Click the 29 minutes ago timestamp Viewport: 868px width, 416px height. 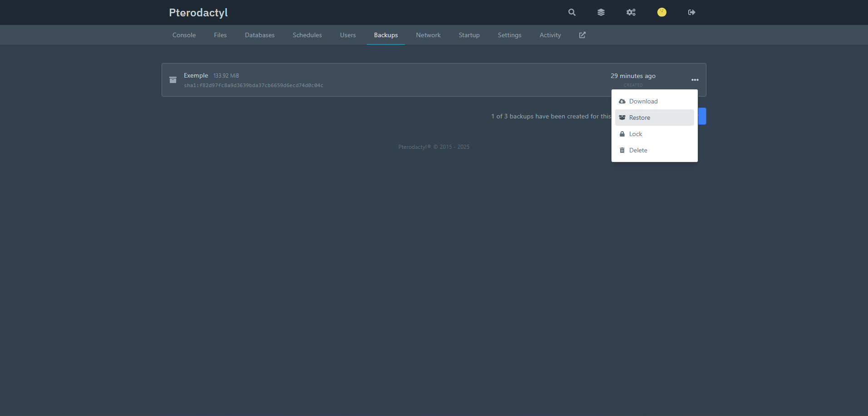[x=633, y=76]
